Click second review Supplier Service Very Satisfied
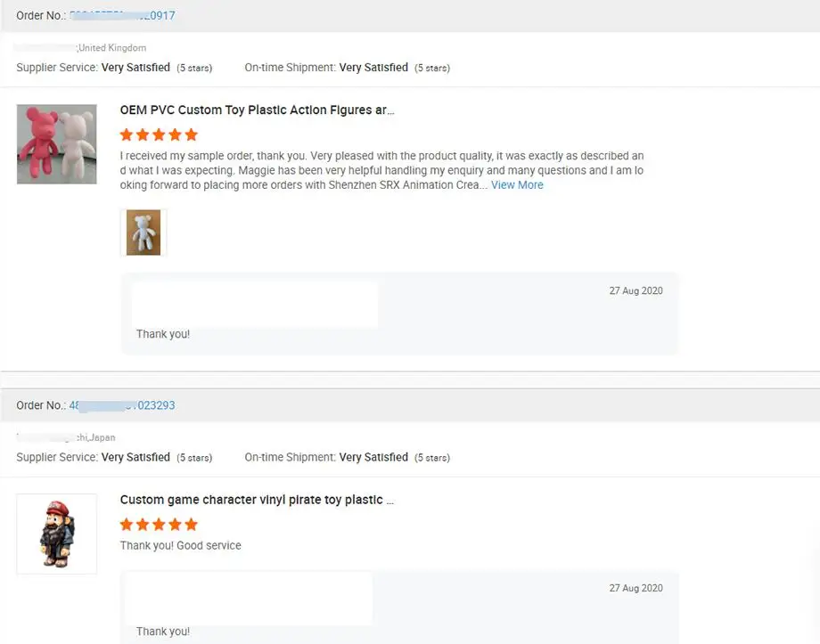 (135, 457)
